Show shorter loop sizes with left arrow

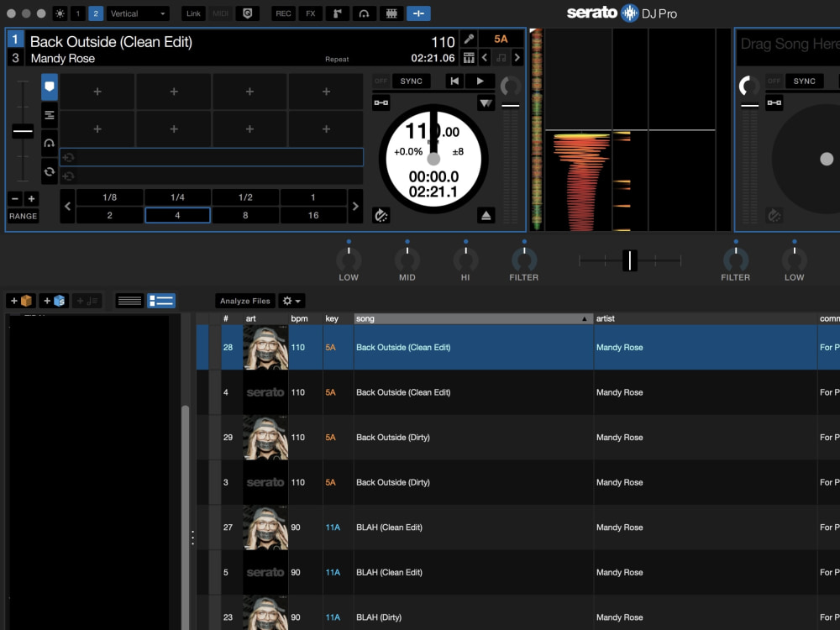pyautogui.click(x=67, y=207)
